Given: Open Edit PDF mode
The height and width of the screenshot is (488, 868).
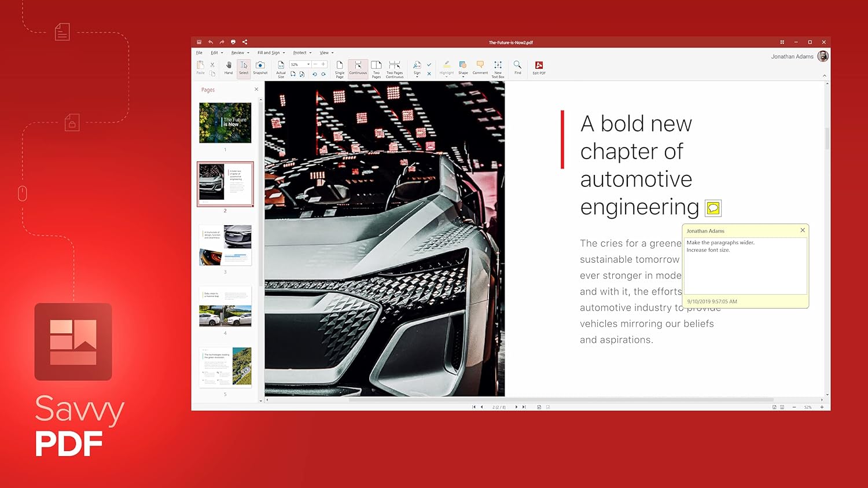Looking at the screenshot, I should point(538,66).
